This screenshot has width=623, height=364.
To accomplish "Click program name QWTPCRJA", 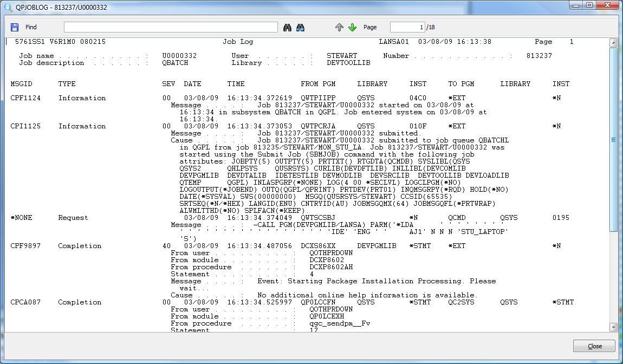I will point(318,126).
